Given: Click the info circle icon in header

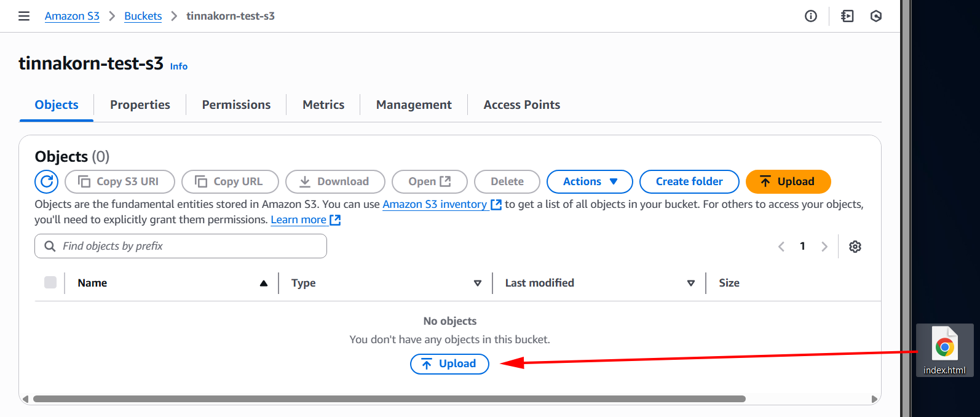Looking at the screenshot, I should click(x=811, y=16).
